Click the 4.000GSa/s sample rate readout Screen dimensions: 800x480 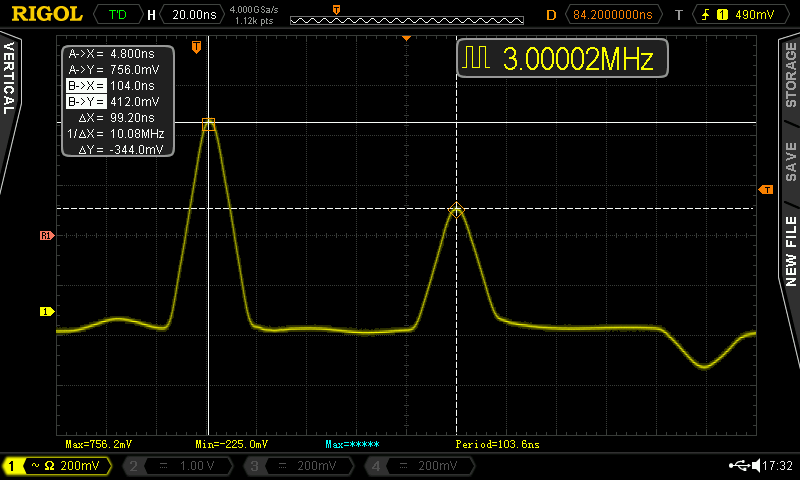point(254,10)
